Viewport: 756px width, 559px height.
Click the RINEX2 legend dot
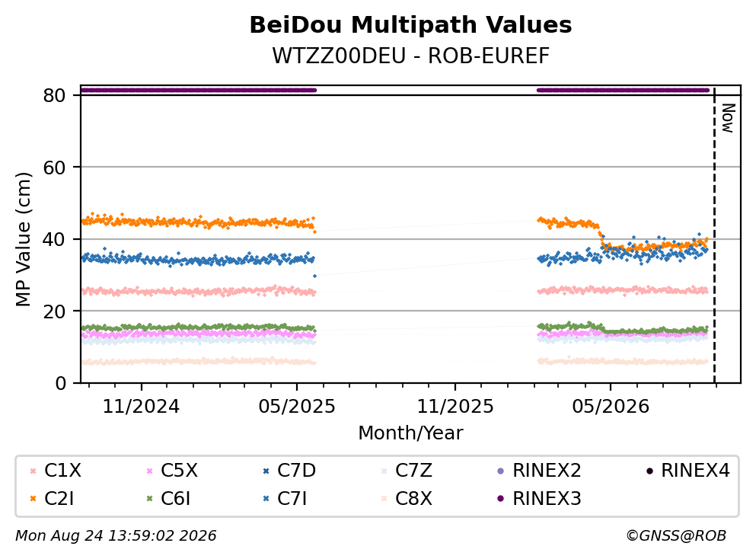point(500,471)
